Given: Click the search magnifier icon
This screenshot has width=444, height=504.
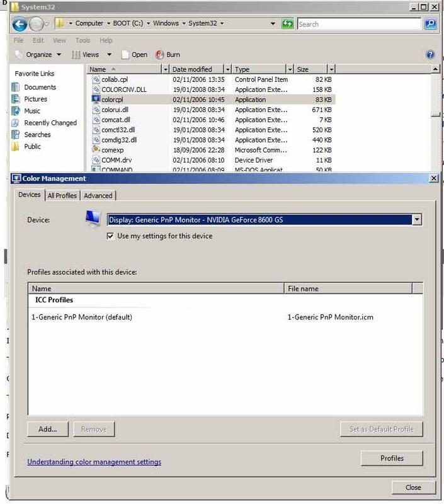Looking at the screenshot, I should 430,24.
